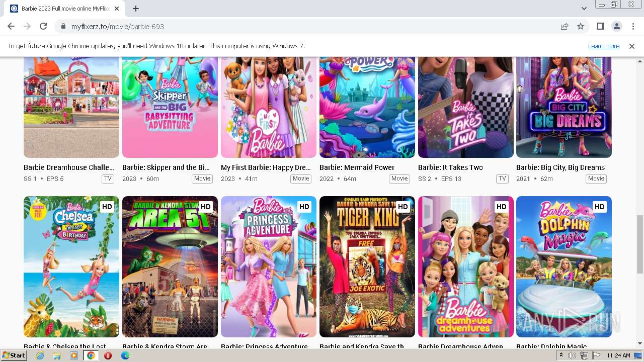Open Barbie & Kendra Area 51 poster
The height and width of the screenshot is (362, 644).
click(170, 266)
